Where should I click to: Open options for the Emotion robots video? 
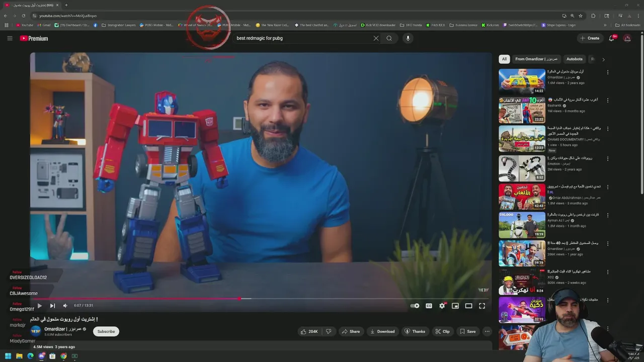coord(608,158)
